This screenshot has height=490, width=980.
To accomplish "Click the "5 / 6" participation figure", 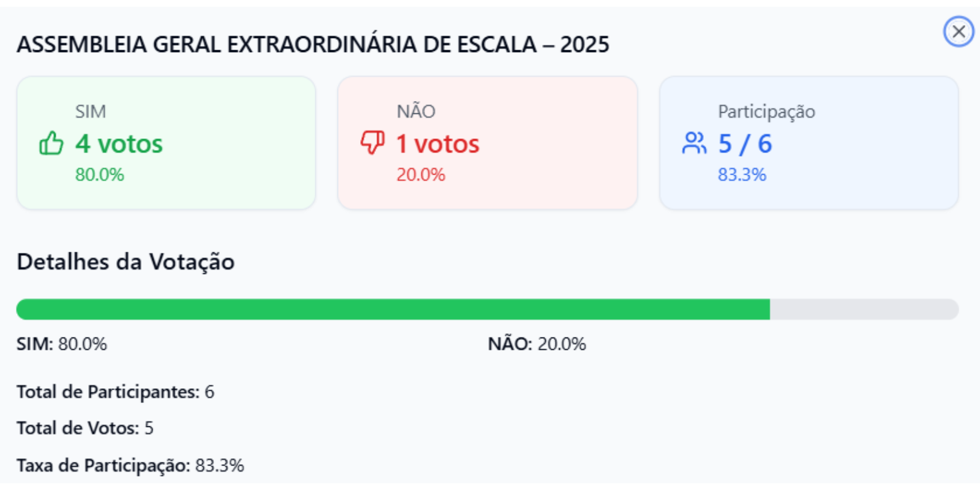I will 745,144.
